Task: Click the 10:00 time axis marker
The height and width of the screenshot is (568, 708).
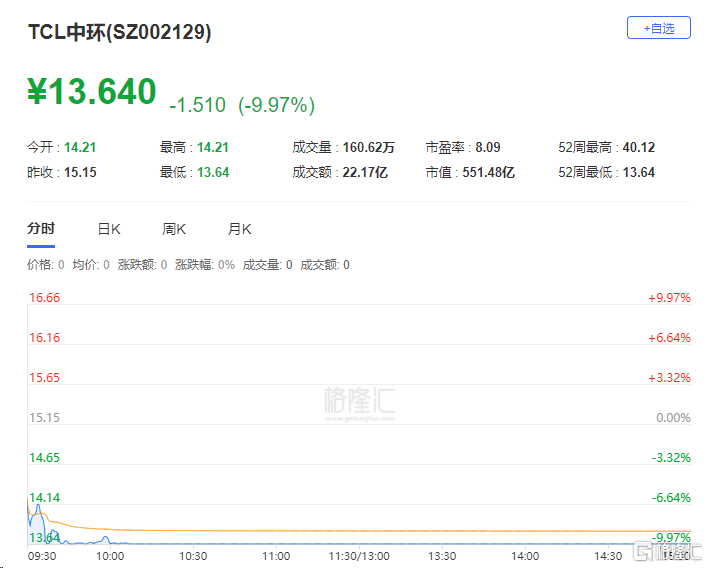Action: pyautogui.click(x=110, y=556)
